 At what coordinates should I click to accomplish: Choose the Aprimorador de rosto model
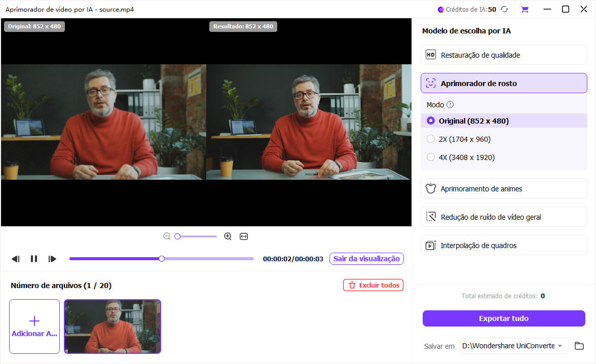(x=504, y=83)
